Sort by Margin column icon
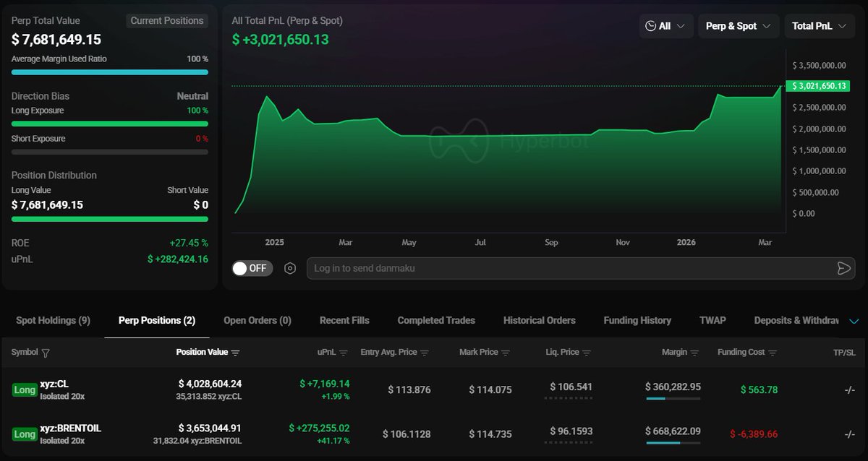This screenshot has width=868, height=461. [694, 353]
